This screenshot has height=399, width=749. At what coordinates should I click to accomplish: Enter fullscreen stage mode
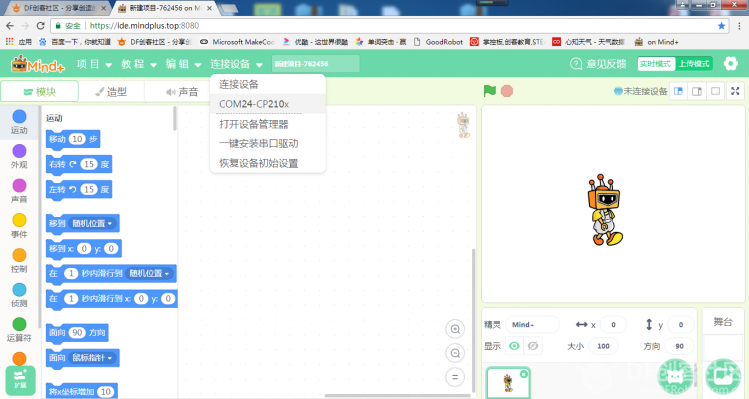735,91
